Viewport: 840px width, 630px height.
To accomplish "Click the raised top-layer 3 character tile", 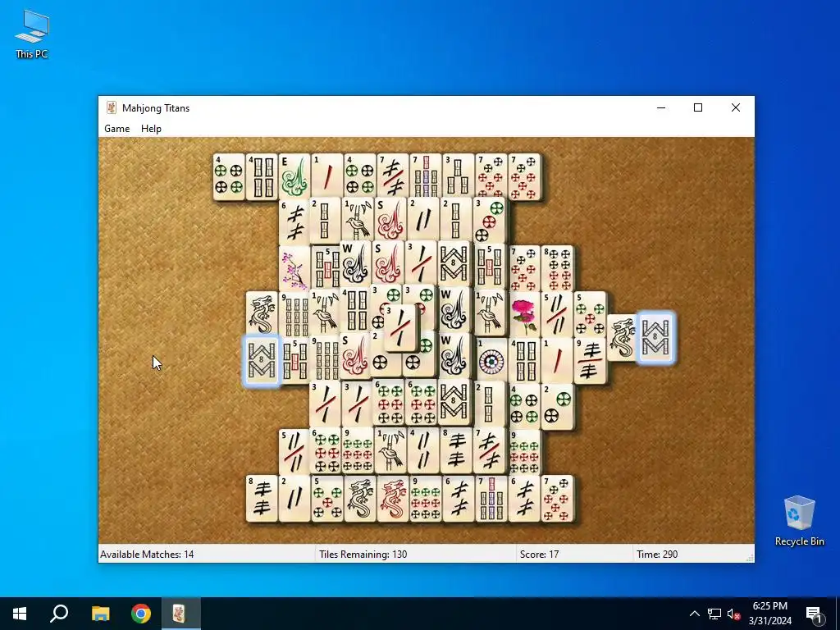I will pyautogui.click(x=400, y=328).
